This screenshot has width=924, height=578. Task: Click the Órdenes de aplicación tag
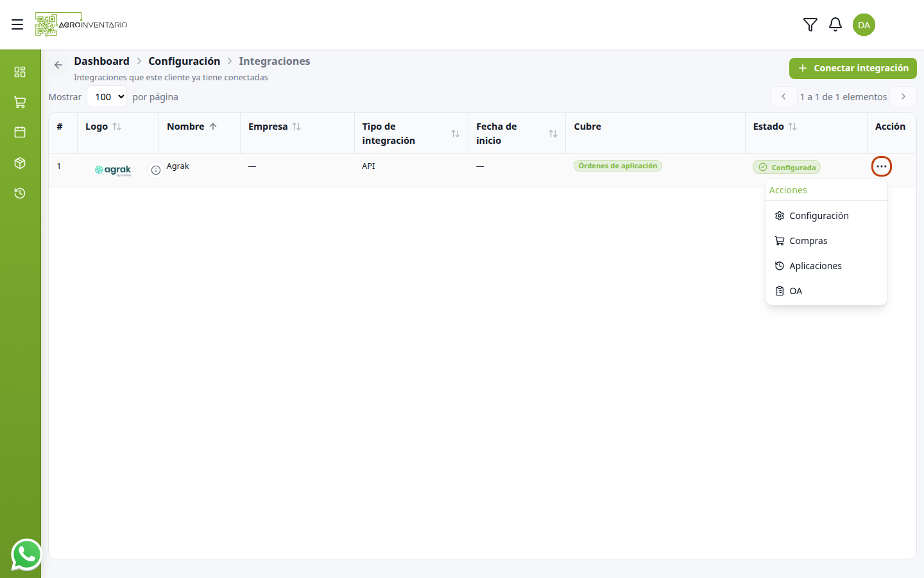pyautogui.click(x=618, y=166)
